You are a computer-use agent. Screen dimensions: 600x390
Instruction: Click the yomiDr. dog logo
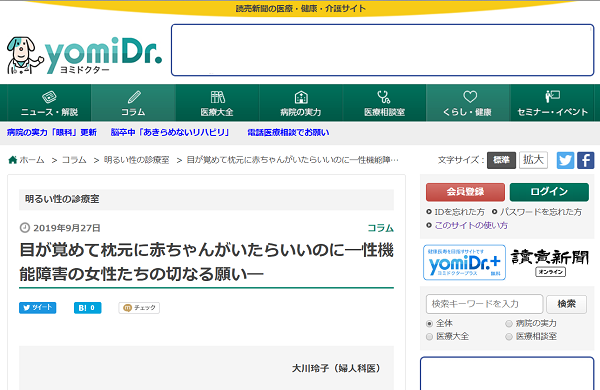coord(84,55)
